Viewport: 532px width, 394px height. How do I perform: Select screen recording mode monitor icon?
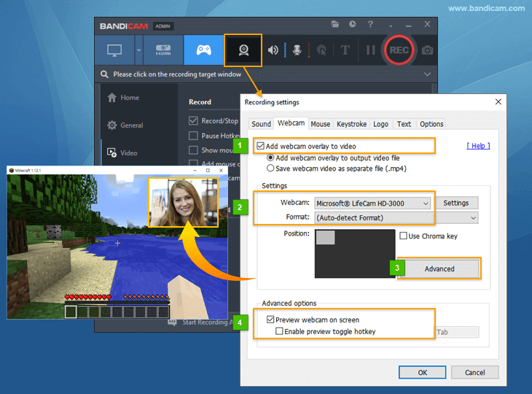[x=114, y=50]
